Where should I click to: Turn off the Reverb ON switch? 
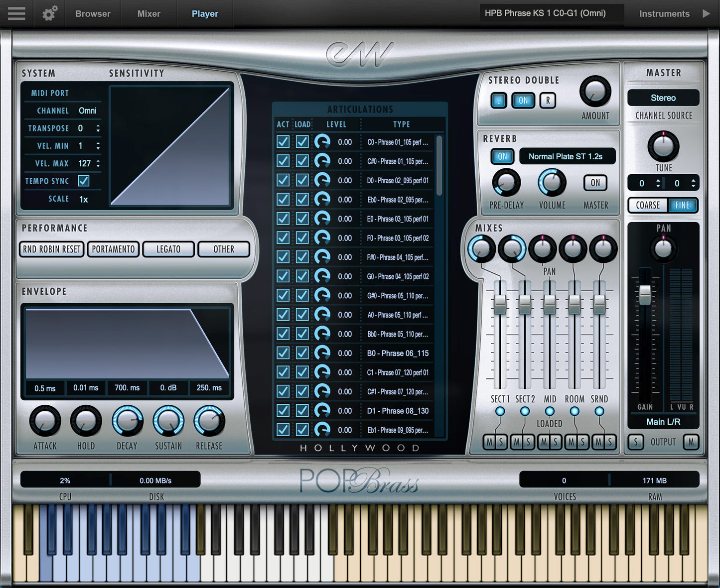(502, 156)
